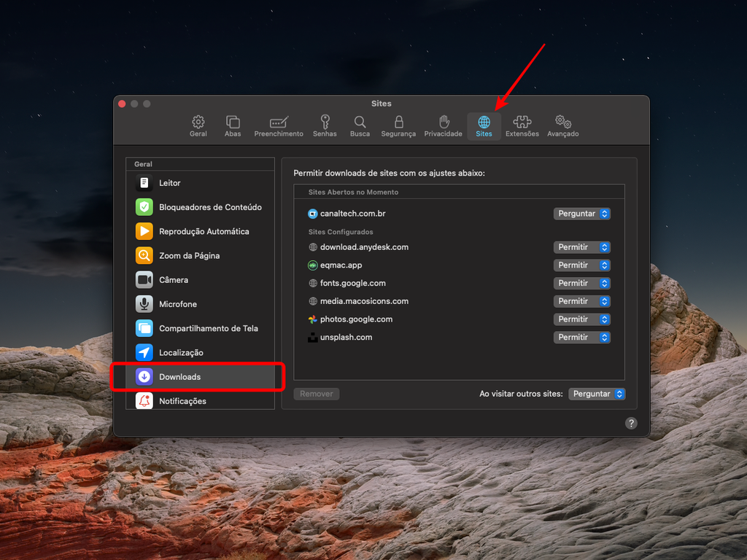The height and width of the screenshot is (560, 747).
Task: Open the Preenchimento tab
Action: click(x=279, y=126)
